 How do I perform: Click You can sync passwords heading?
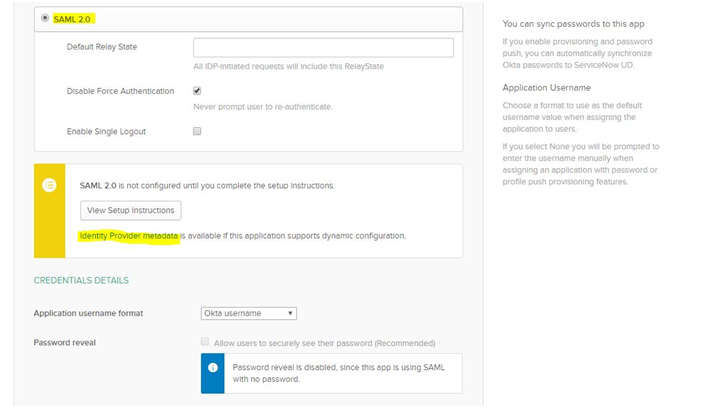[x=573, y=24]
